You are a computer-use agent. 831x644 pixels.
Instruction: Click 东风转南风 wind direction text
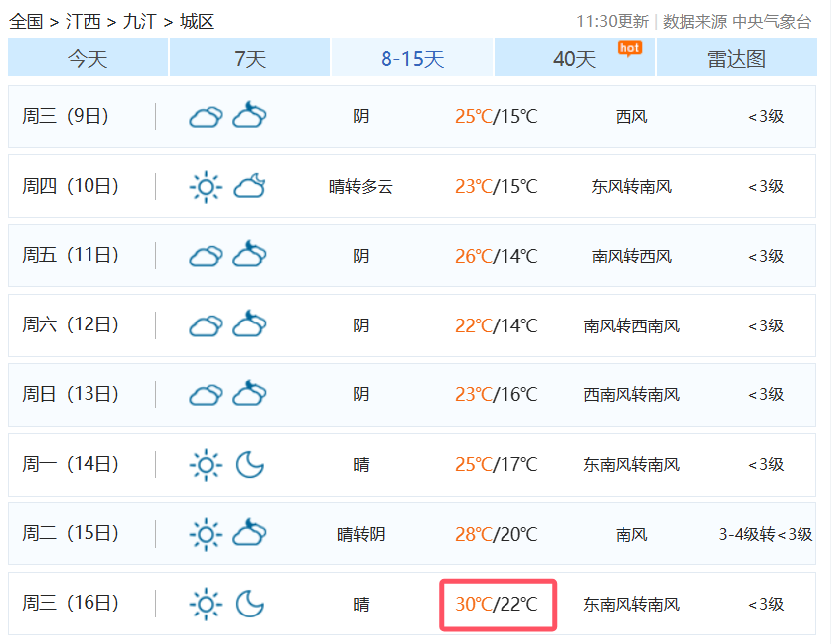[631, 187]
